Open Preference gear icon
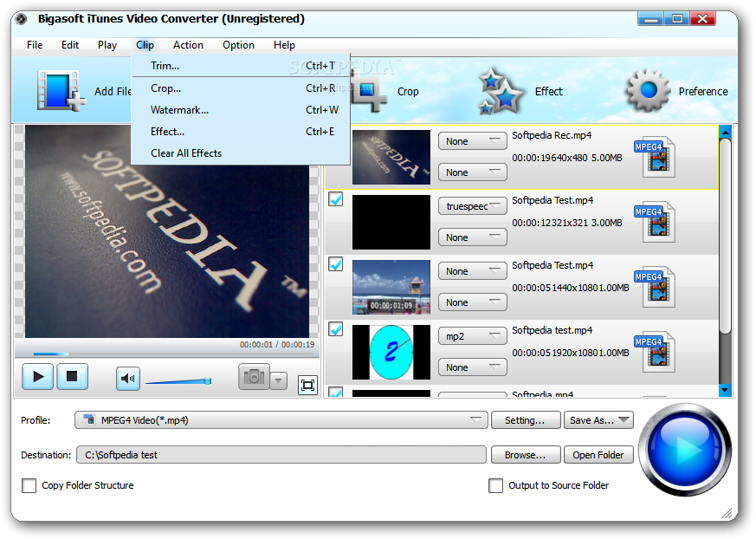 (648, 90)
